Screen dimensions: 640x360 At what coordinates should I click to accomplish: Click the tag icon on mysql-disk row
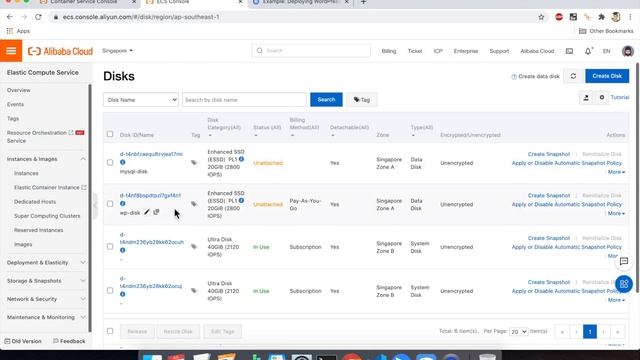click(x=194, y=162)
